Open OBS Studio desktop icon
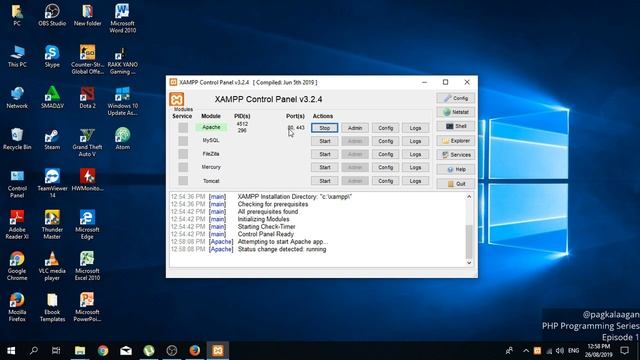 point(52,16)
